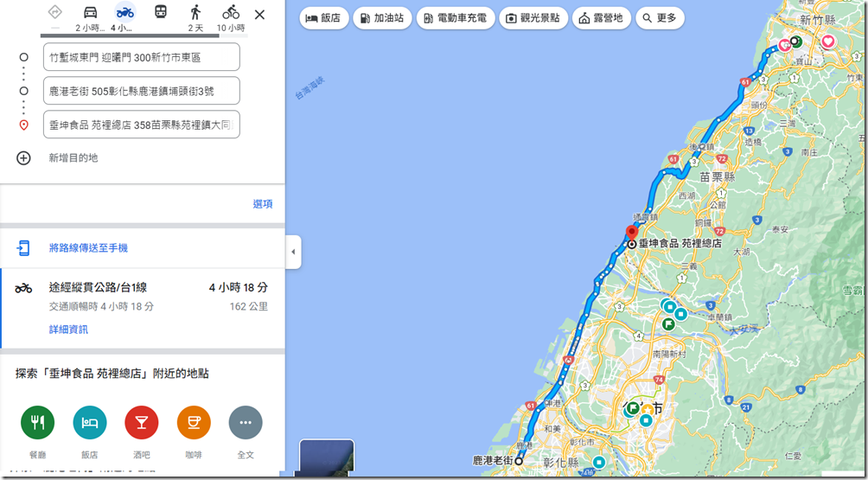868x480 pixels.
Task: Click the 162 公里 distance text
Action: click(248, 307)
